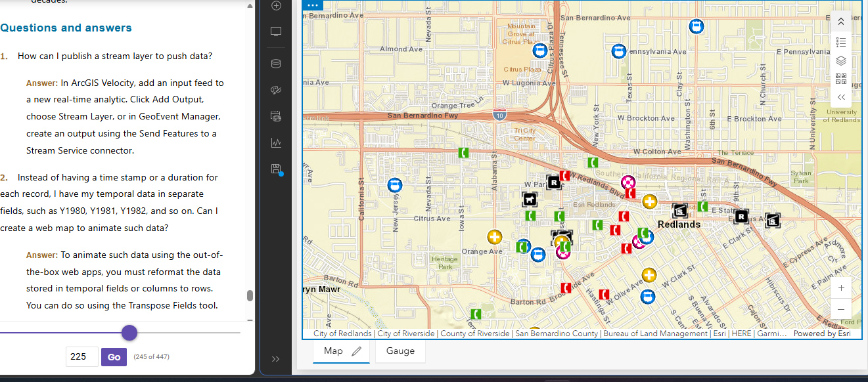Click the purple Go button
Image resolution: width=868 pixels, height=382 pixels.
[x=114, y=356]
